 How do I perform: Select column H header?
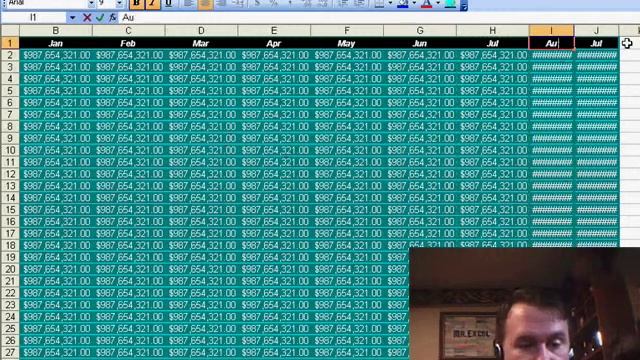[x=493, y=31]
